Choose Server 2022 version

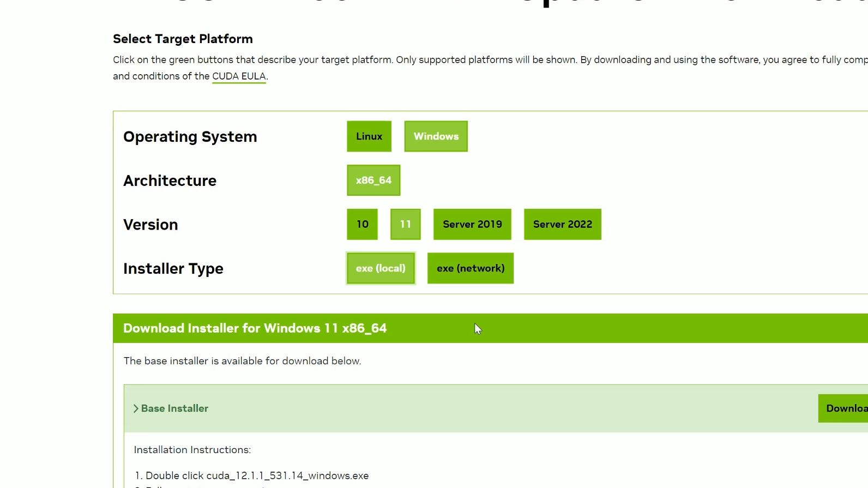(x=563, y=224)
